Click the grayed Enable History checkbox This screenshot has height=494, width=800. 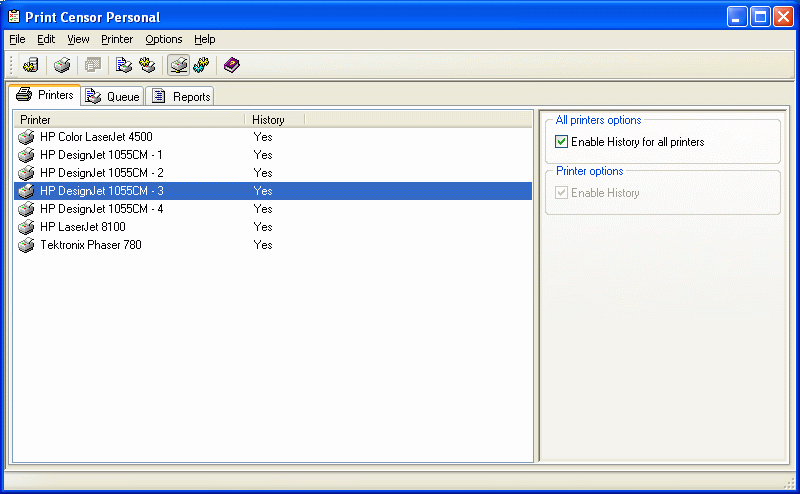pos(561,193)
